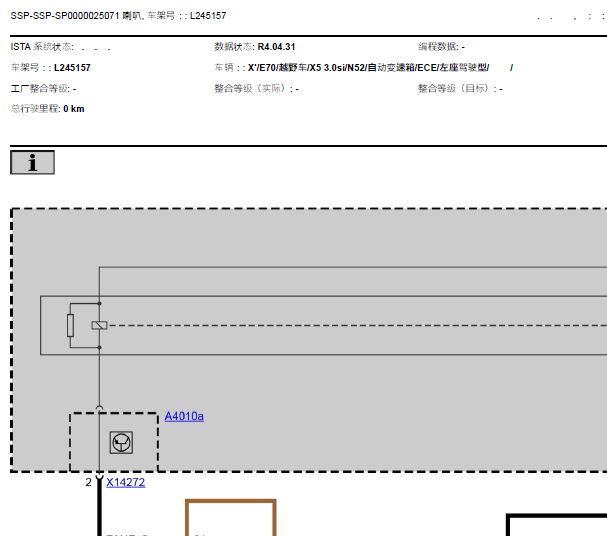Click the 整合等级（目标）label
Screen dimensions: 607x536
coord(457,89)
